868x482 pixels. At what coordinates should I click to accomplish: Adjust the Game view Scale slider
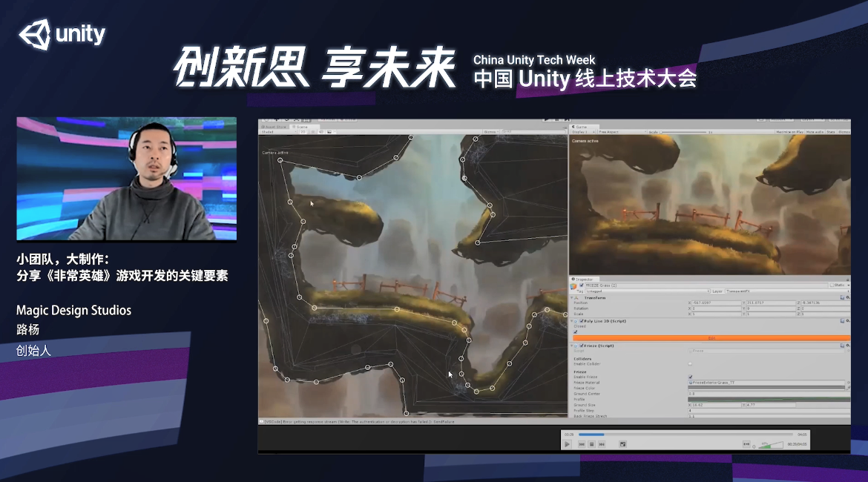pyautogui.click(x=683, y=132)
